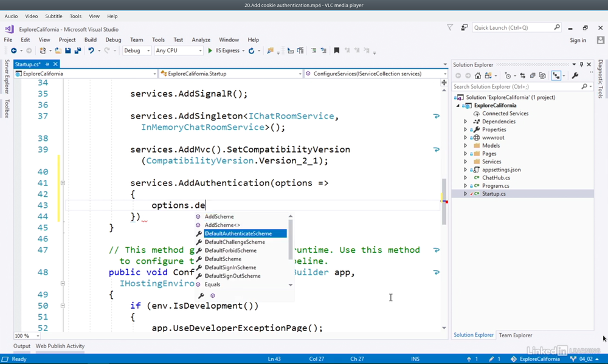Open the ExploreCalifornia.Startup type dropdown
608x364 pixels.
pos(230,74)
